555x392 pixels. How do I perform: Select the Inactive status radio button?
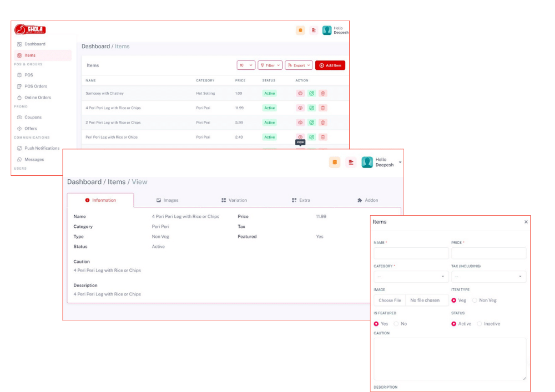click(479, 324)
